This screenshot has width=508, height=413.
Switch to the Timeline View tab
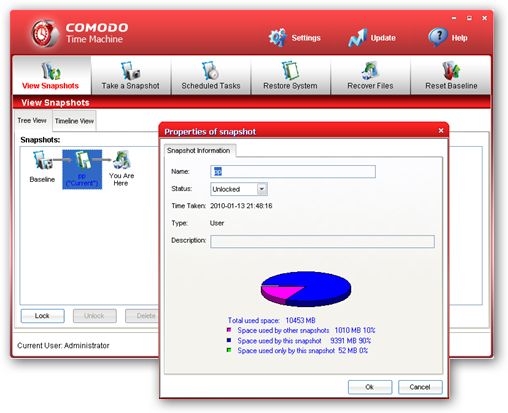(74, 121)
